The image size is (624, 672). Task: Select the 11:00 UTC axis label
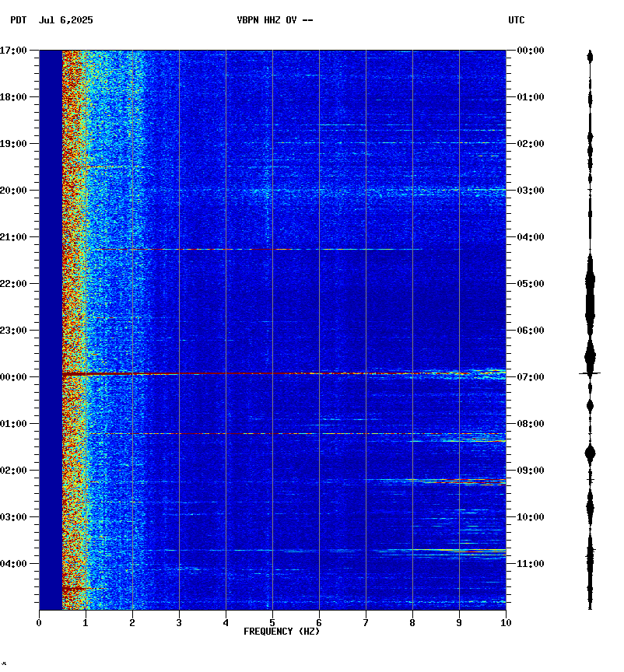pyautogui.click(x=531, y=564)
